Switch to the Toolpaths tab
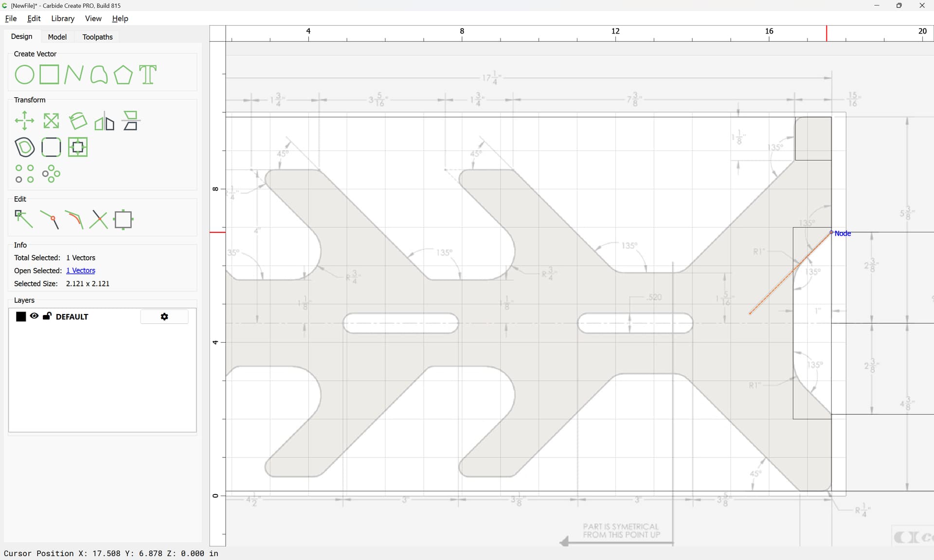The height and width of the screenshot is (560, 934). [x=98, y=37]
